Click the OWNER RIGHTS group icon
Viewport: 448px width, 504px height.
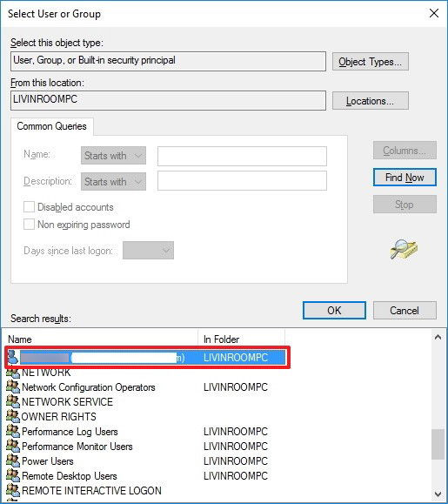13,416
